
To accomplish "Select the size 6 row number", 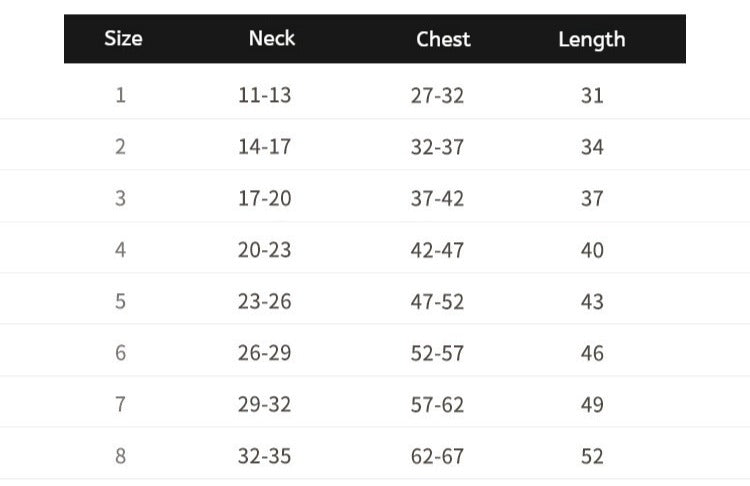I will [x=121, y=353].
